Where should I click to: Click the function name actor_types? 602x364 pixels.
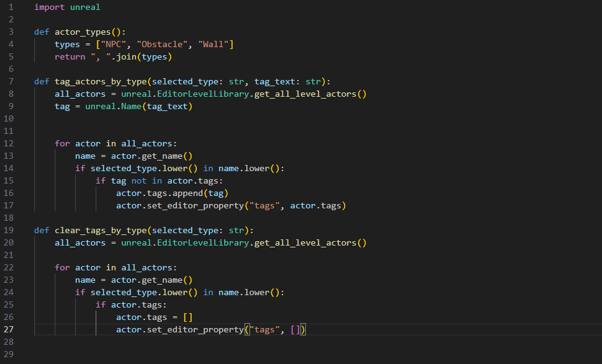point(83,32)
